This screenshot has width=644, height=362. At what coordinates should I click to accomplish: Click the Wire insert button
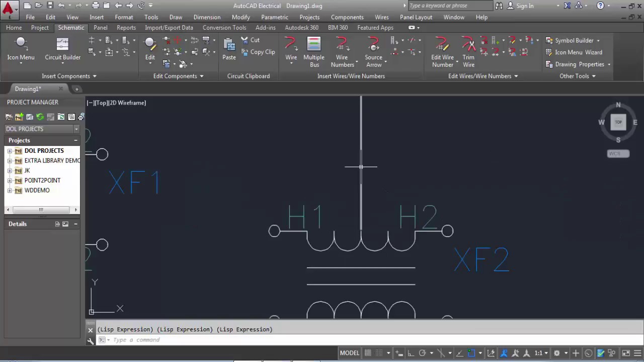[x=291, y=48]
